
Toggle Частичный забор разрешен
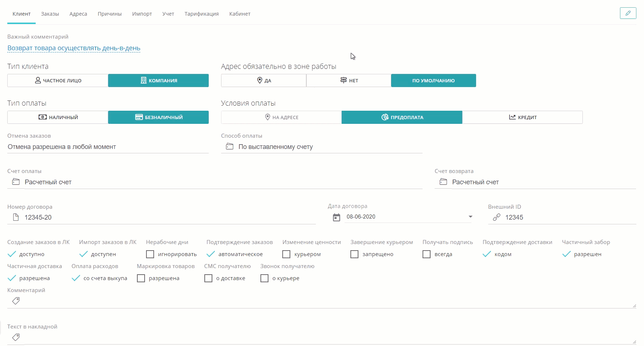click(566, 254)
